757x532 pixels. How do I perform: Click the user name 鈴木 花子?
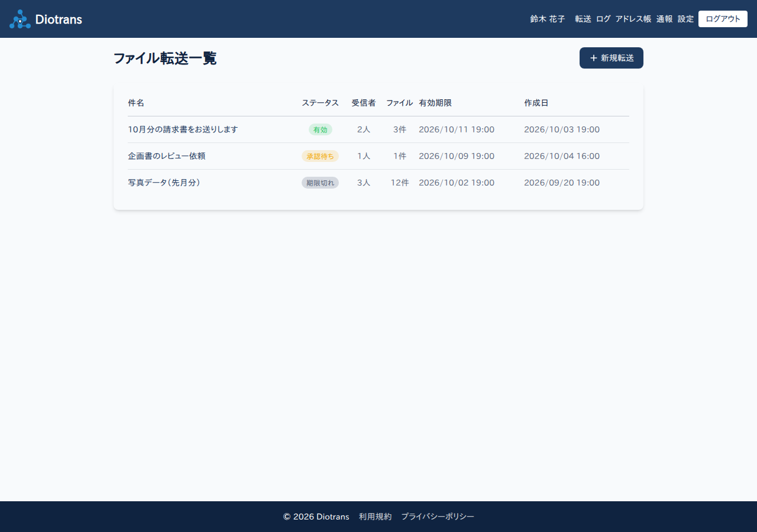click(548, 19)
